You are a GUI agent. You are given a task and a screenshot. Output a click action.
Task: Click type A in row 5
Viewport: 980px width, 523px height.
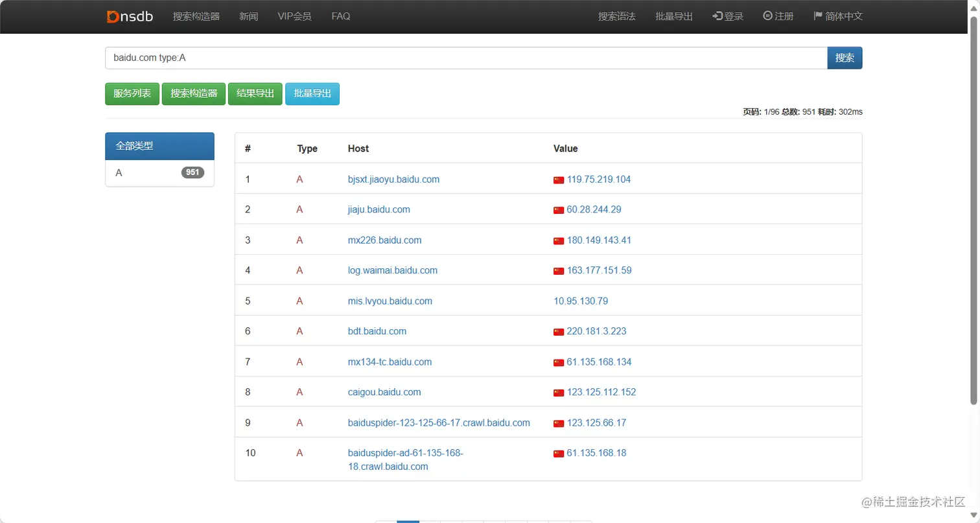[299, 301]
